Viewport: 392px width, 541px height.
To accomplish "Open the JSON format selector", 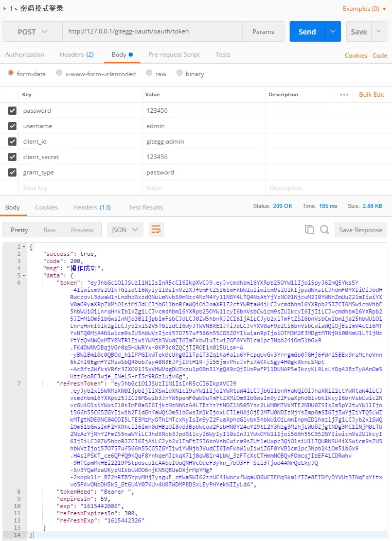I will point(125,230).
